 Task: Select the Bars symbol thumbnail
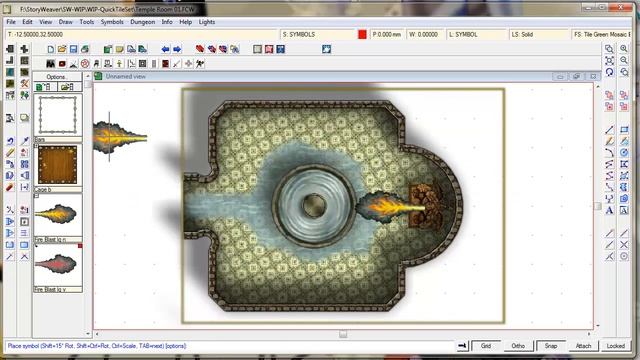tap(58, 116)
